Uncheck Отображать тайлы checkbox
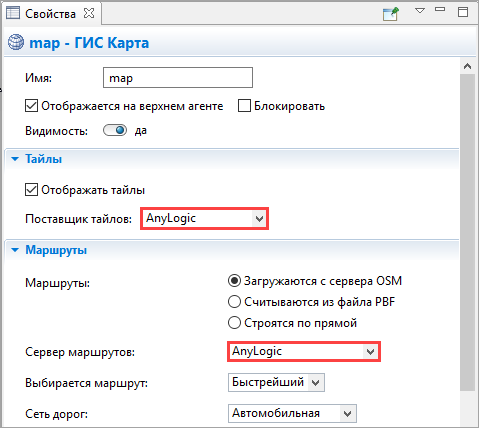 [31, 190]
